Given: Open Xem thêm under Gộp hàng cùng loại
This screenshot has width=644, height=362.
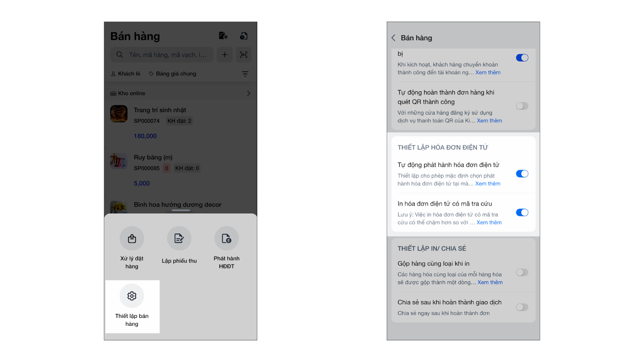Looking at the screenshot, I should 490,282.
